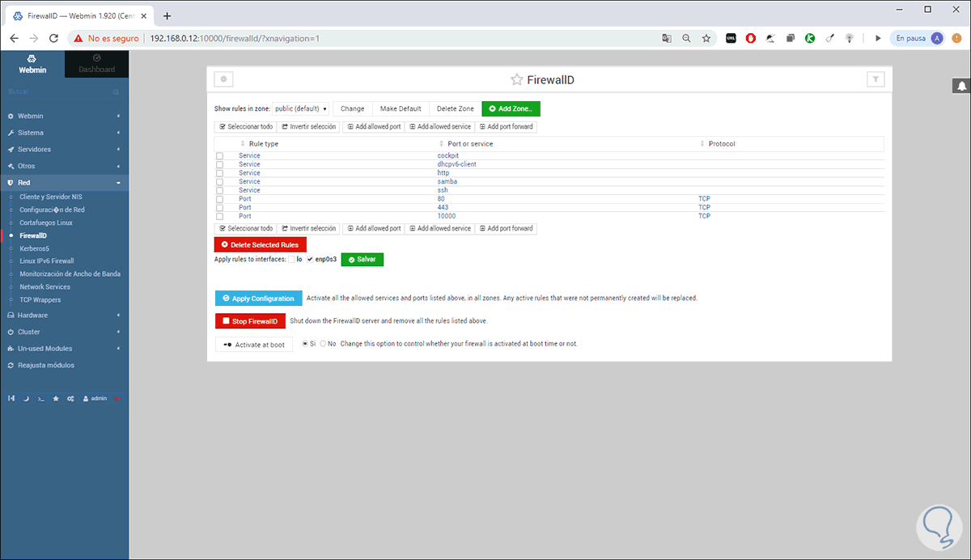Open module config gear icon beside FirewallD title
Screen dimensions: 971x560
tap(223, 79)
